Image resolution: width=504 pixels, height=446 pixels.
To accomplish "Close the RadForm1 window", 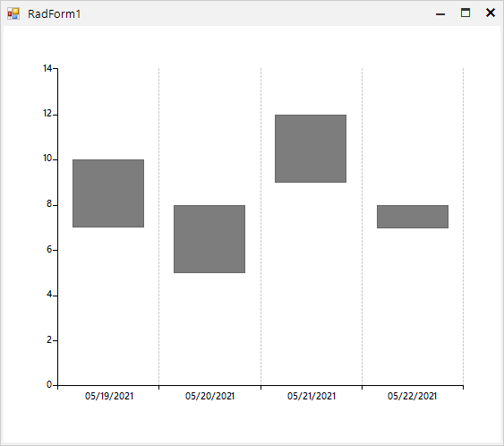I will tap(491, 13).
